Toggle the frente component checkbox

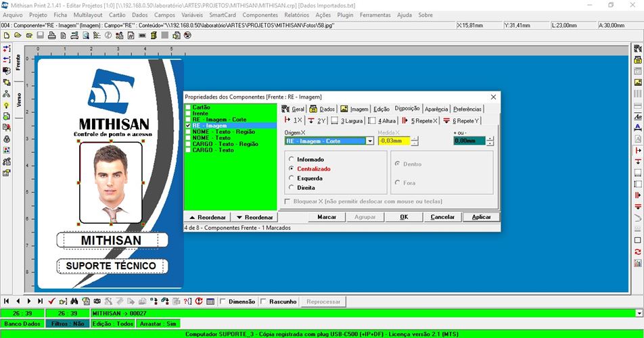188,114
